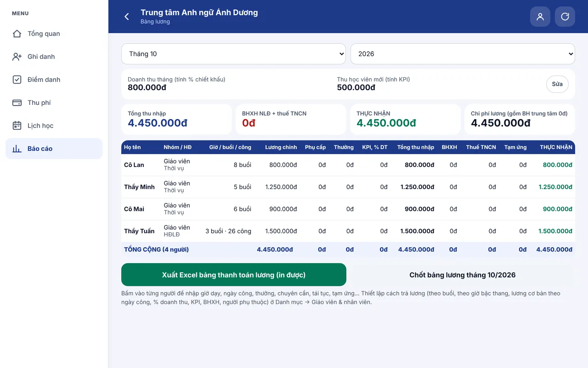The width and height of the screenshot is (588, 368).
Task: Click Thầy Minh's 1.250.000đ Lương chính cell
Action: (x=281, y=187)
